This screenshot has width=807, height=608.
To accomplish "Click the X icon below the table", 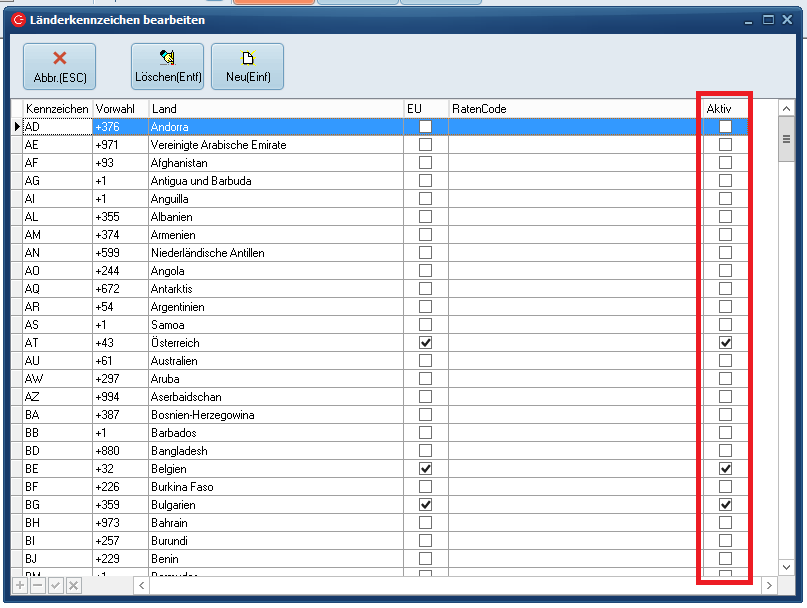I will point(73,585).
